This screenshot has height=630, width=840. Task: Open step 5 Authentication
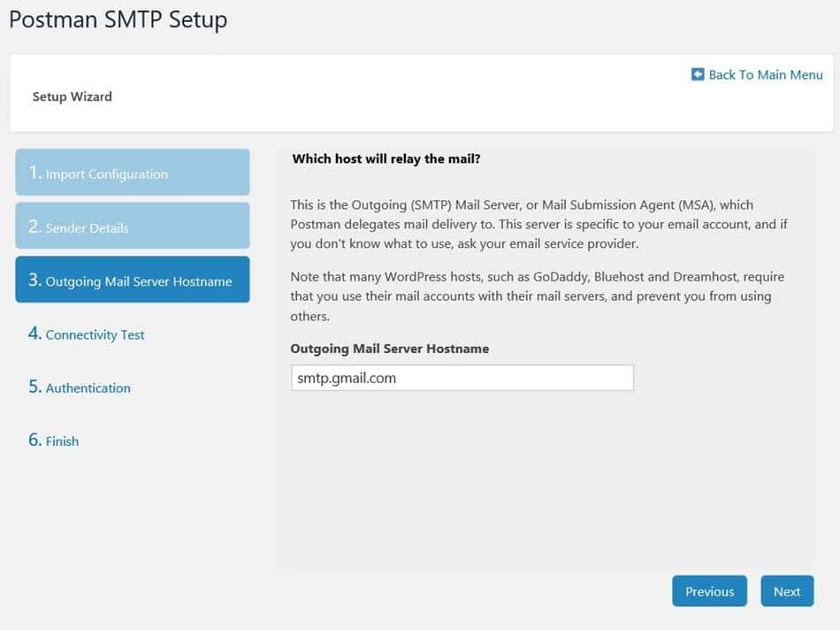coord(79,388)
